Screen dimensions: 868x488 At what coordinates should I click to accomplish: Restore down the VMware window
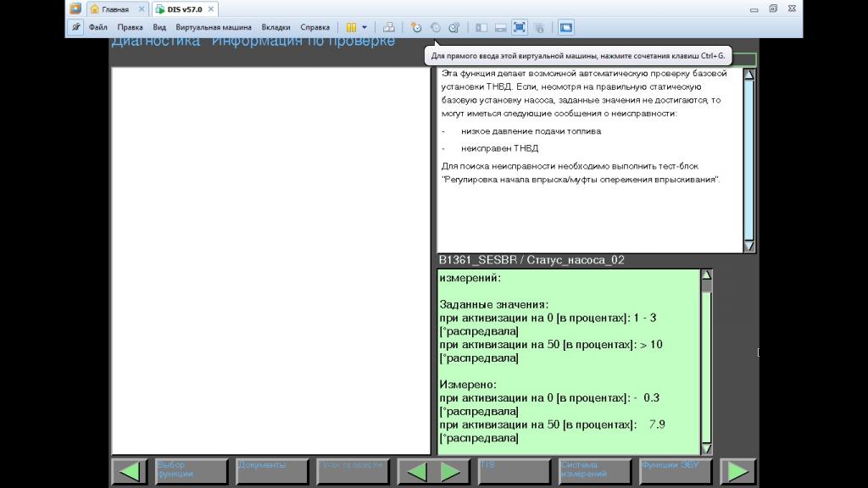click(773, 8)
